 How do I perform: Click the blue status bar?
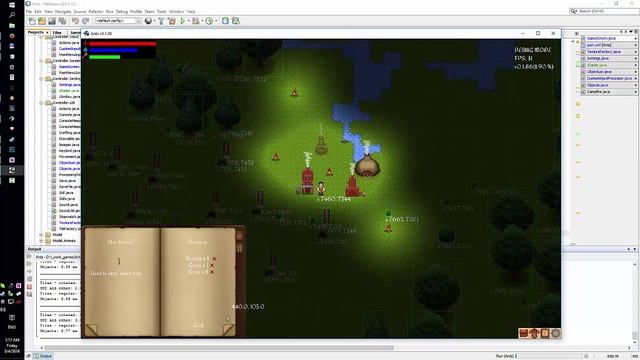click(113, 50)
